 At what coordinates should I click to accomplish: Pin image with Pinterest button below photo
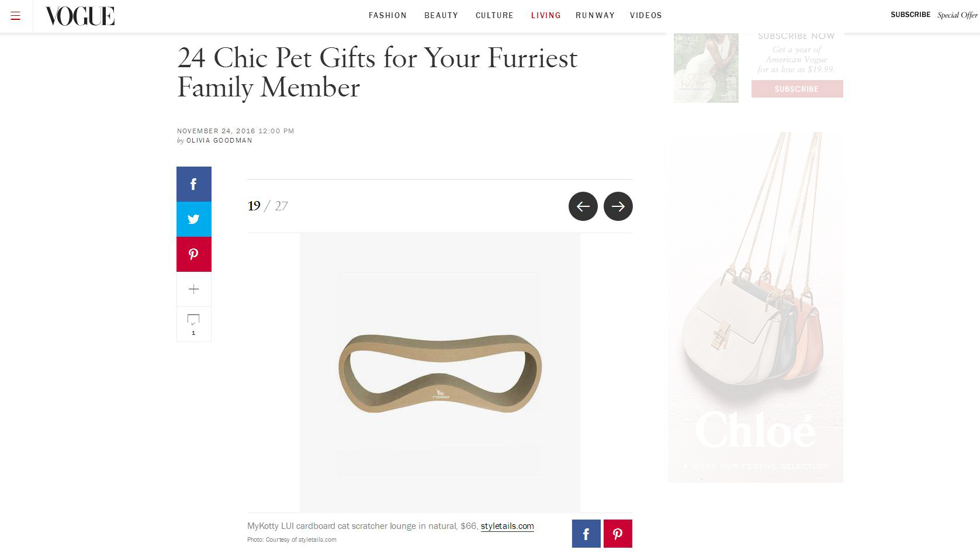click(x=618, y=534)
